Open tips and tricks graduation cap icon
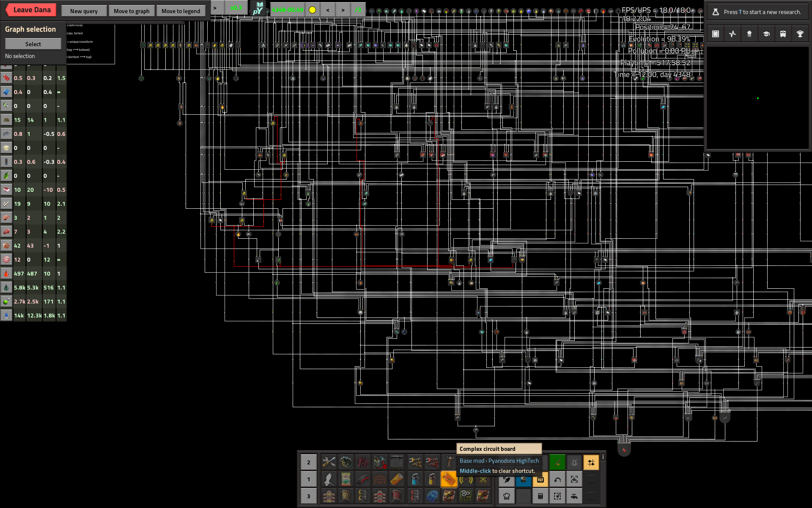Screen dimensions: 812x508 pyautogui.click(x=766, y=34)
